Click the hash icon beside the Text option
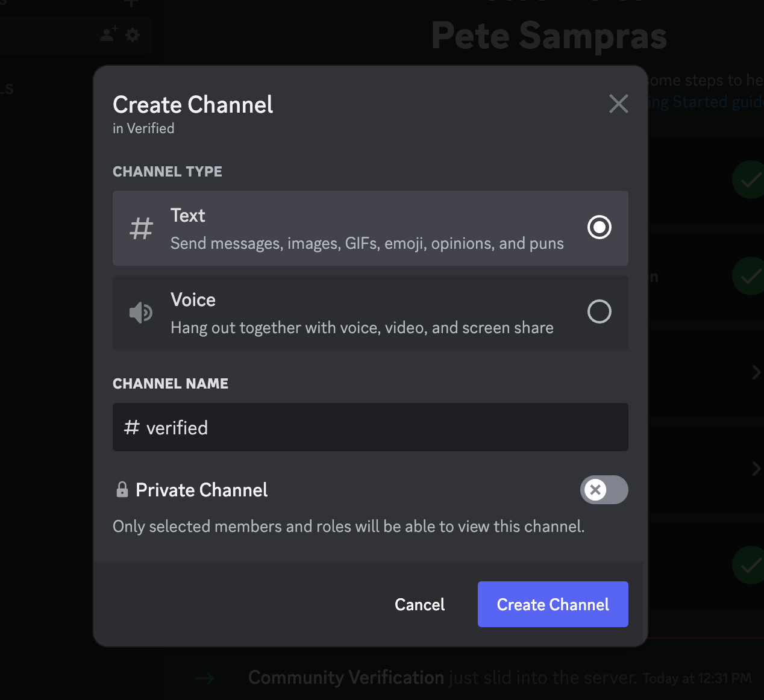This screenshot has width=764, height=700. [142, 229]
